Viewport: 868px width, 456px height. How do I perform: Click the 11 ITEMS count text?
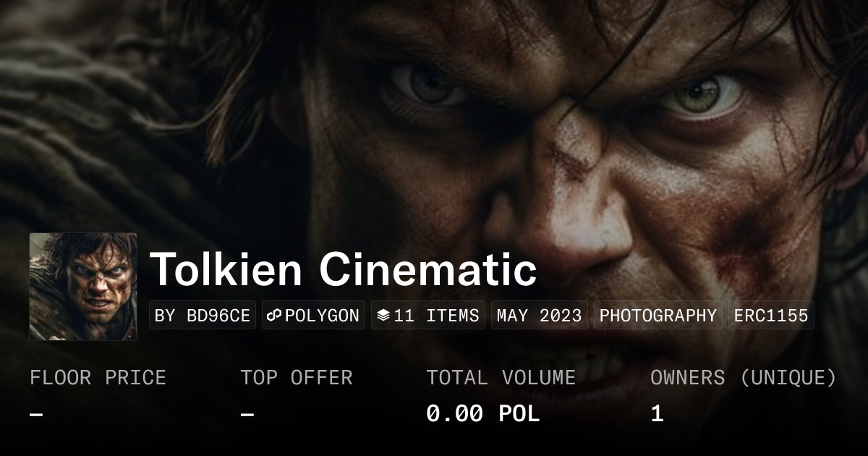(x=436, y=316)
